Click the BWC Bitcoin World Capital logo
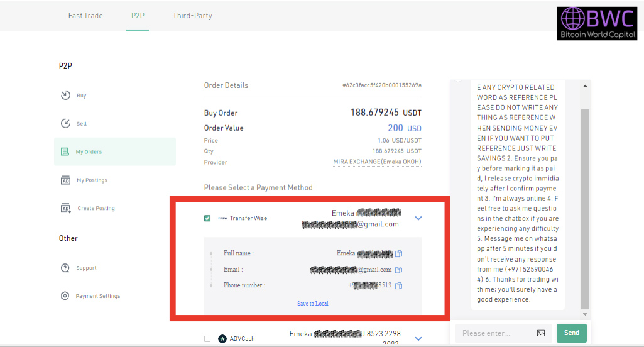Image resolution: width=644 pixels, height=347 pixels. click(597, 23)
